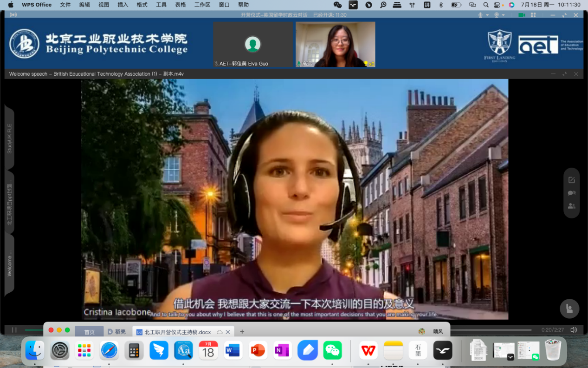Switch to the 北工职项目ppt封面 side tab
The height and width of the screenshot is (368, 588).
point(9,203)
